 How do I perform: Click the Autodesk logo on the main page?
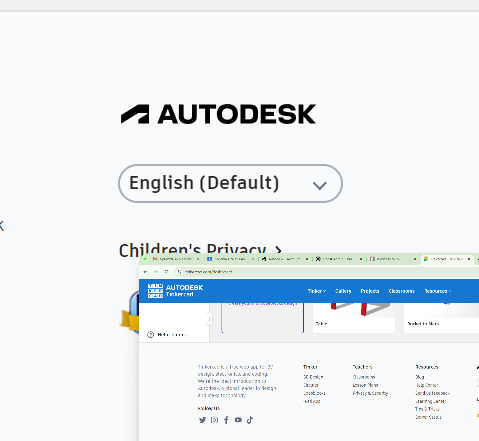[218, 114]
